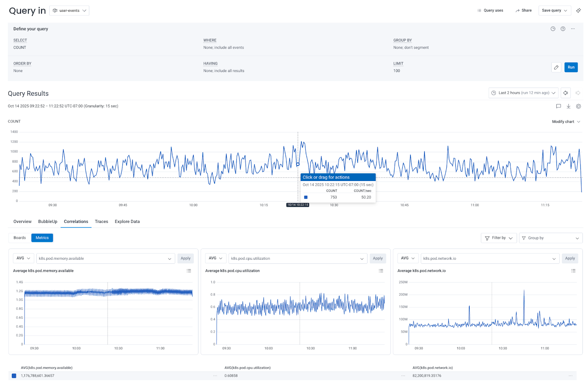Go back to the previous query run

coord(566,93)
